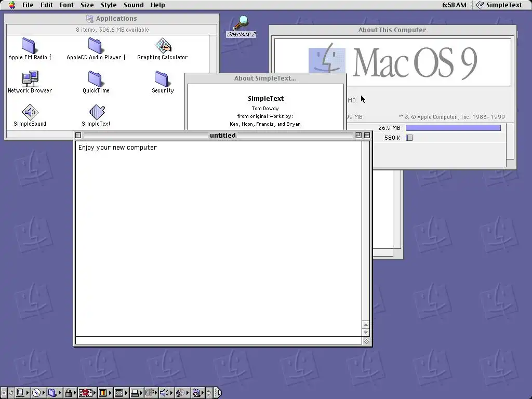Collapse the control strip using its end tab
This screenshot has height=399, width=532.
(218, 393)
